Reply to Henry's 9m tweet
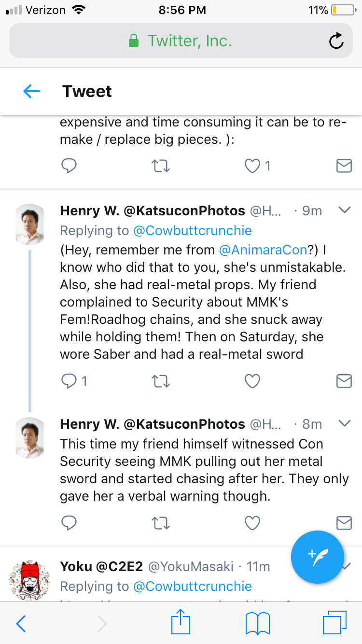 coord(69,381)
